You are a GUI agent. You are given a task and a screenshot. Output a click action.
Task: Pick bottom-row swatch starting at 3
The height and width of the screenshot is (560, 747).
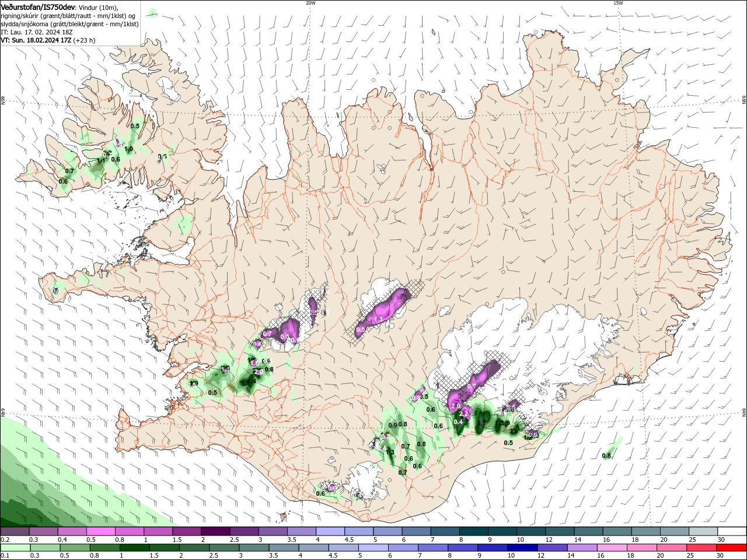(253, 547)
